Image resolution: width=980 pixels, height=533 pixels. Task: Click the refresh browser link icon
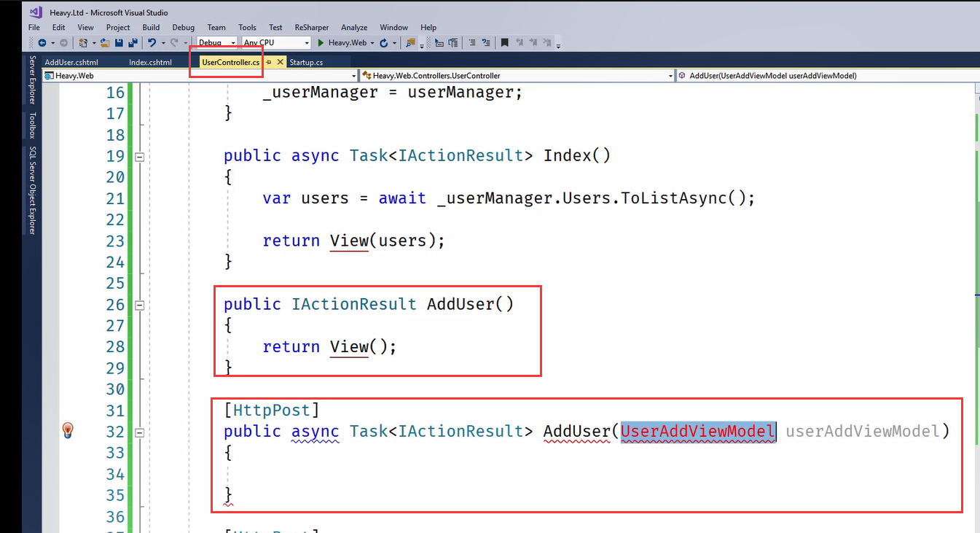point(384,43)
